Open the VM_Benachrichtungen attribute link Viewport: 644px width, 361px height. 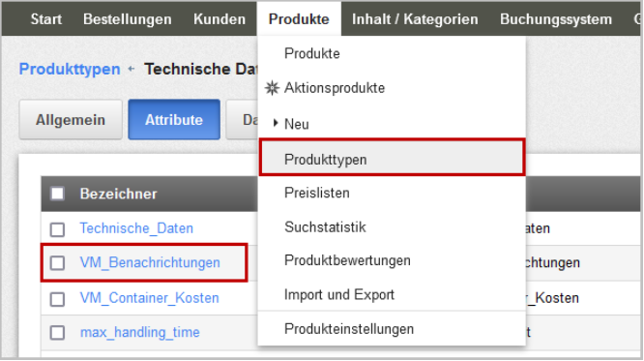150,262
